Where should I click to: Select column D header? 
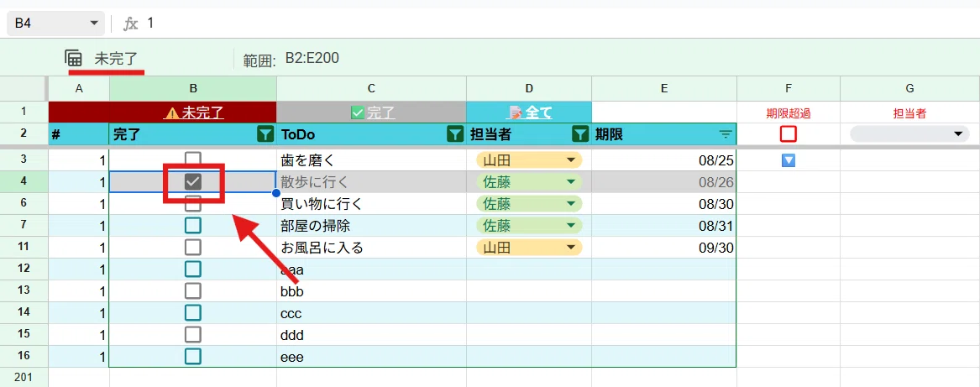point(529,89)
